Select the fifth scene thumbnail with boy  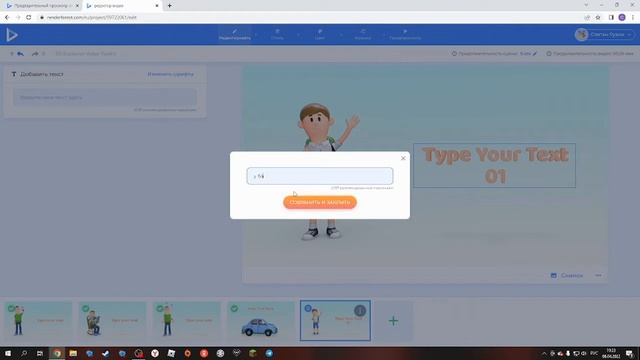336,321
